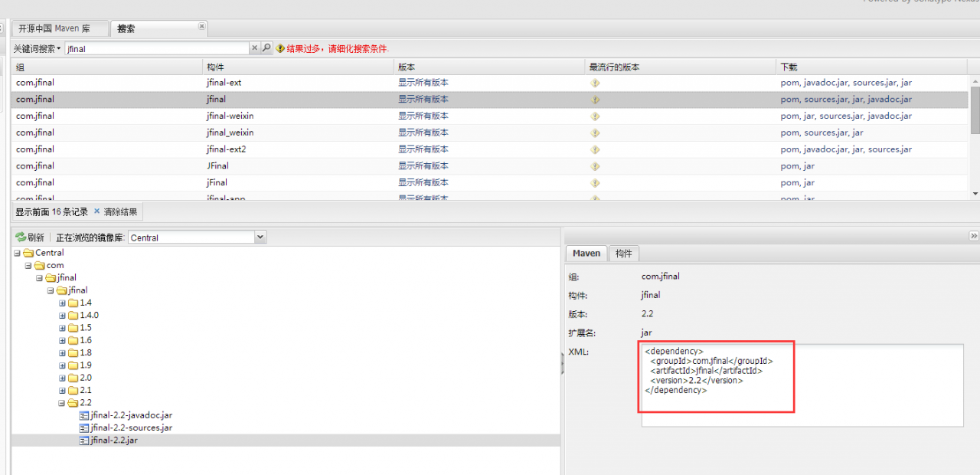Sort by the 组 column header
The image size is (980, 475).
[x=107, y=67]
